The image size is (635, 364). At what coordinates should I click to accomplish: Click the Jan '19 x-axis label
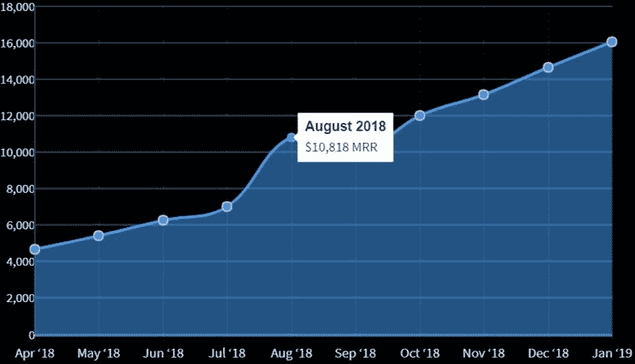[612, 353]
